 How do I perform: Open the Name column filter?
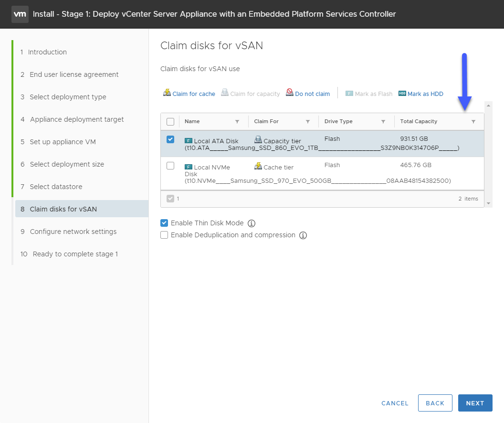[237, 121]
